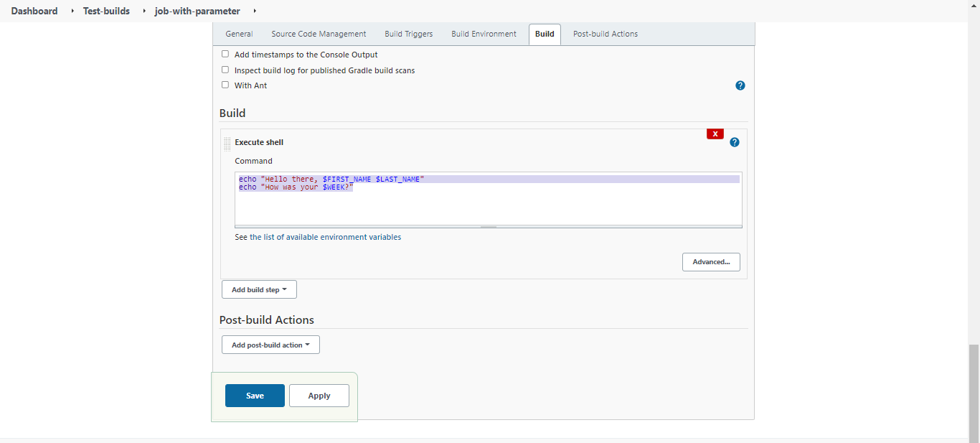Image resolution: width=980 pixels, height=443 pixels.
Task: Click the command textarea resize bar
Action: (x=489, y=227)
